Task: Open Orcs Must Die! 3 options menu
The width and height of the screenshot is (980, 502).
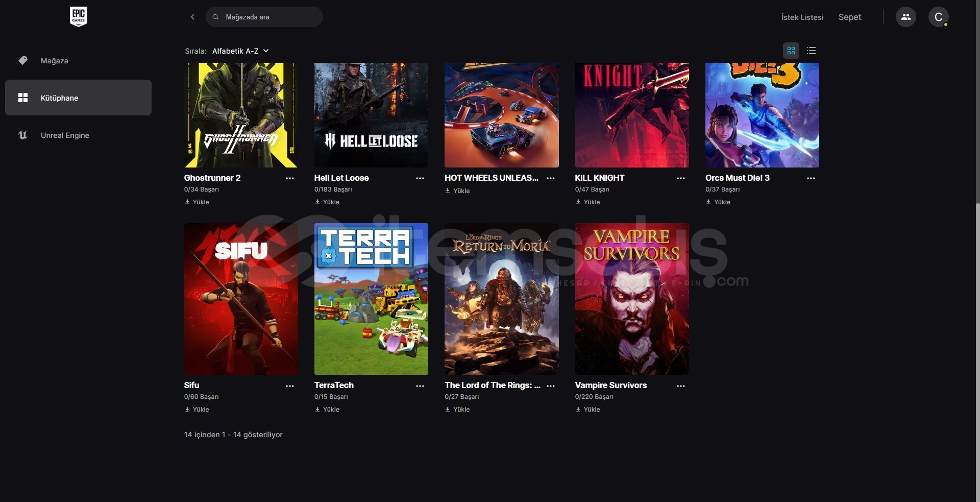Action: [811, 178]
